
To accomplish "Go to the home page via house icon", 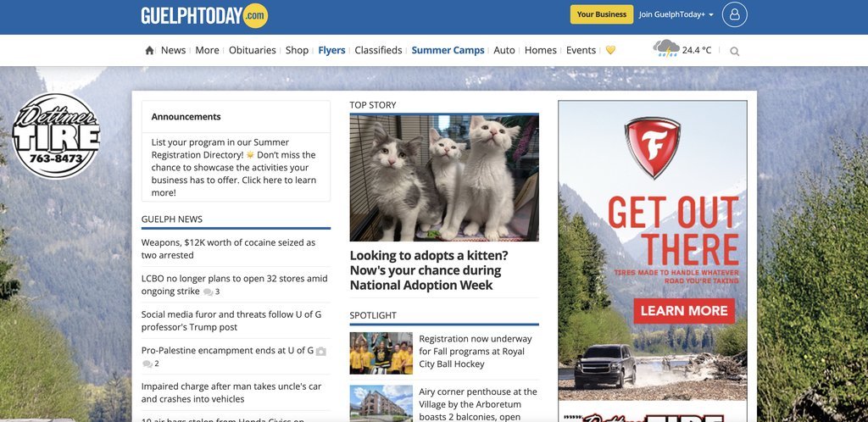I will coord(149,50).
